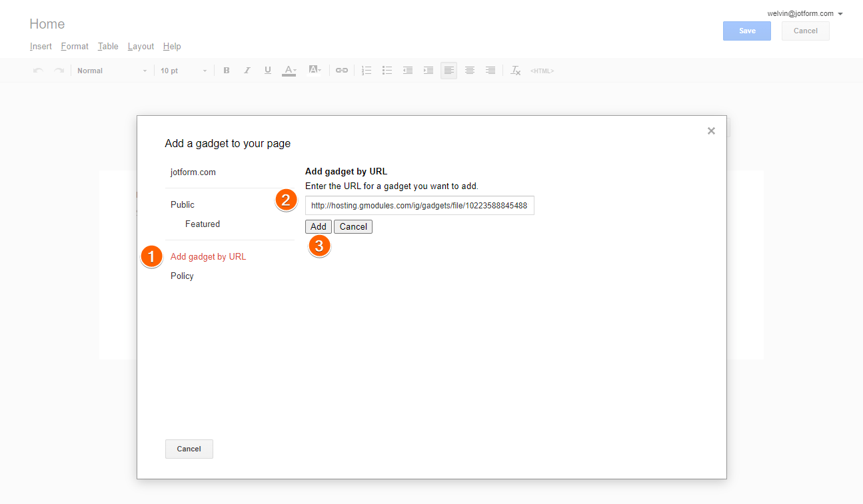Click the bold "Add gadget by URL" heading
Image resolution: width=863 pixels, height=504 pixels.
[x=346, y=171]
